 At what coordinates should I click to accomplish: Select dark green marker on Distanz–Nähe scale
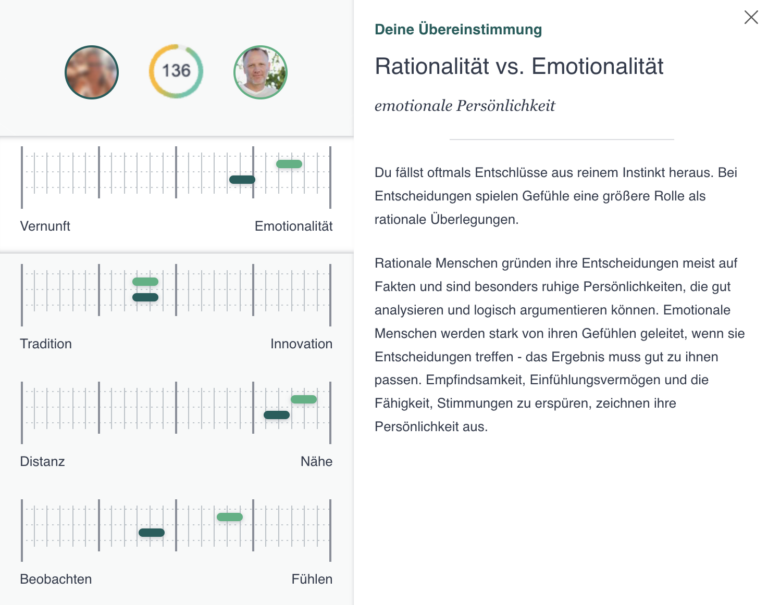click(276, 415)
